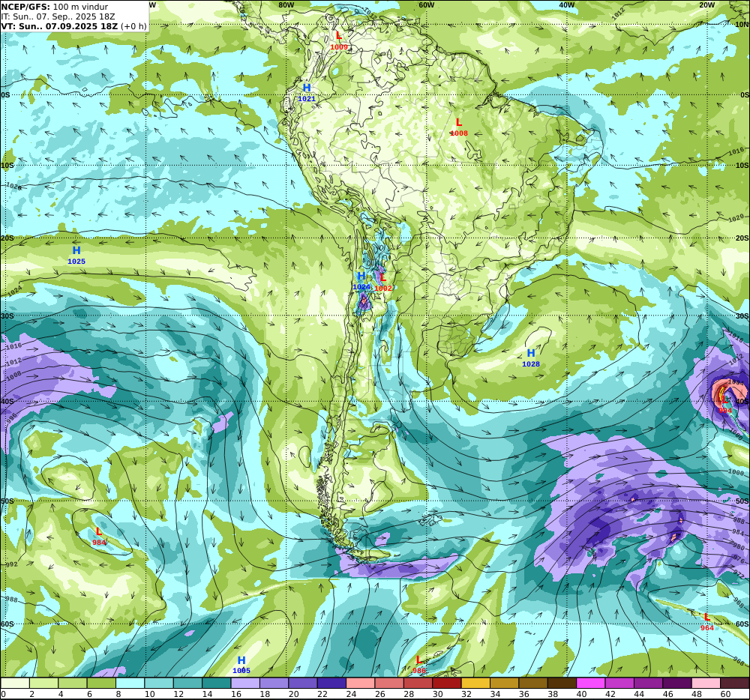This screenshot has width=750, height=700.
Task: Select the H 1005 high pressure marker
Action: click(x=241, y=665)
